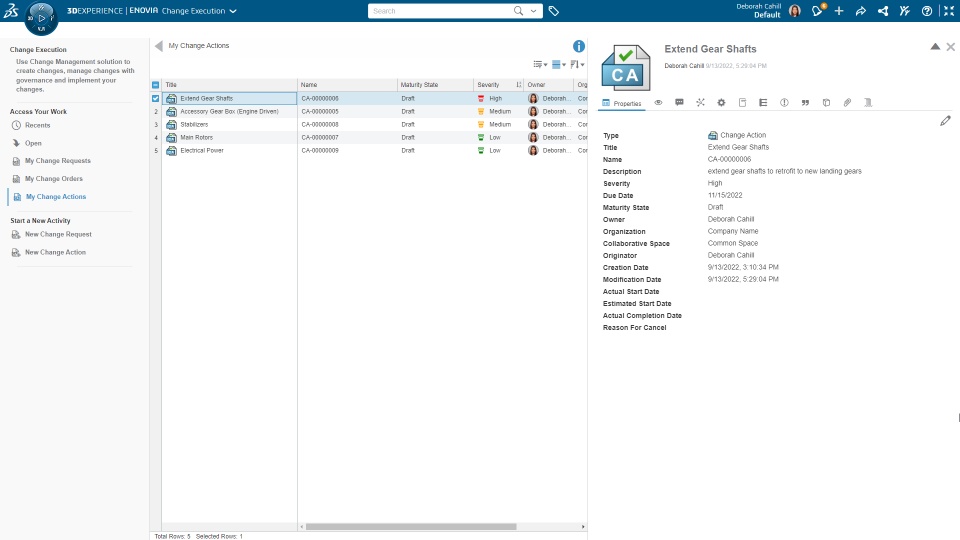Click the tools icon in top bar
Image resolution: width=960 pixels, height=540 pixels.
904,11
